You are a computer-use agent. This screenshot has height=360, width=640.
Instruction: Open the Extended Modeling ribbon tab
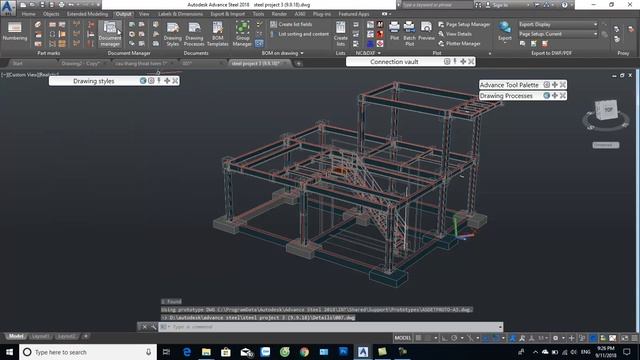coord(87,14)
